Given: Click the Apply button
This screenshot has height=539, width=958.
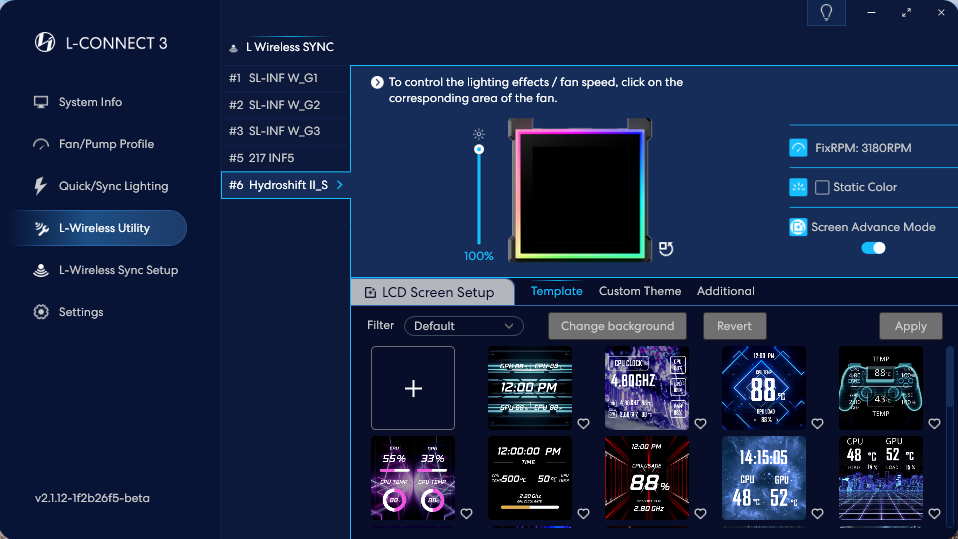Looking at the screenshot, I should (910, 326).
